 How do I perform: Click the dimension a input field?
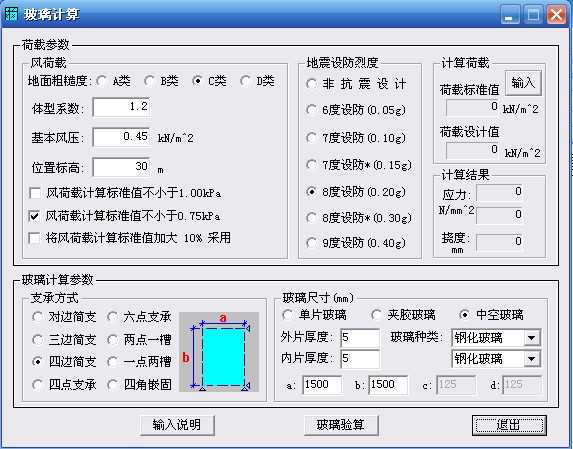323,385
